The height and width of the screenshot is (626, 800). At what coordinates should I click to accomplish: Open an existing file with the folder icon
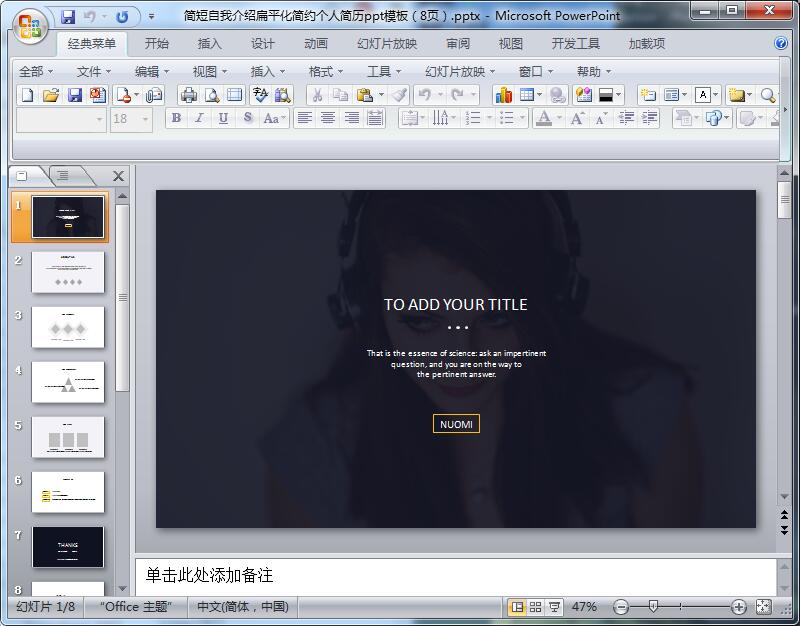pos(51,95)
